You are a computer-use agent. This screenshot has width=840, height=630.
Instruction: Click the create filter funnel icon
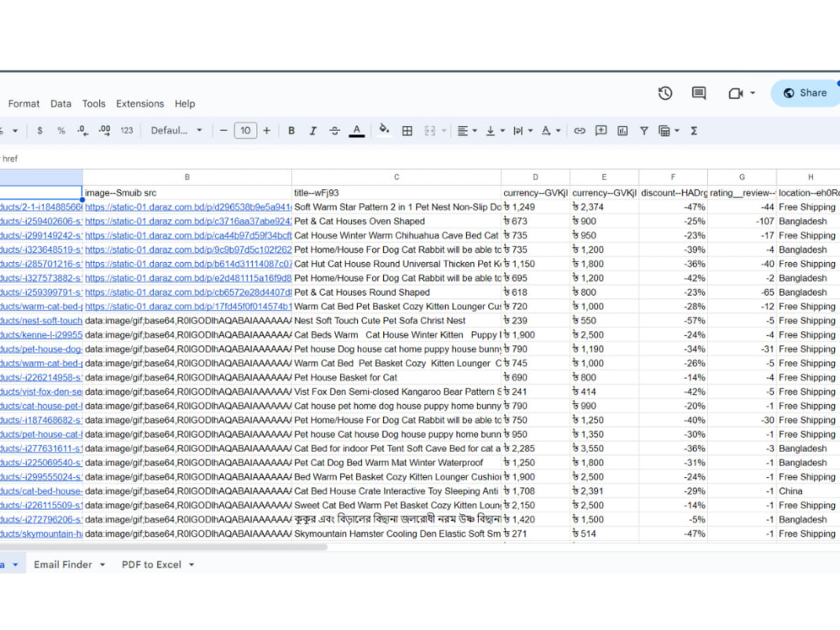tap(644, 131)
